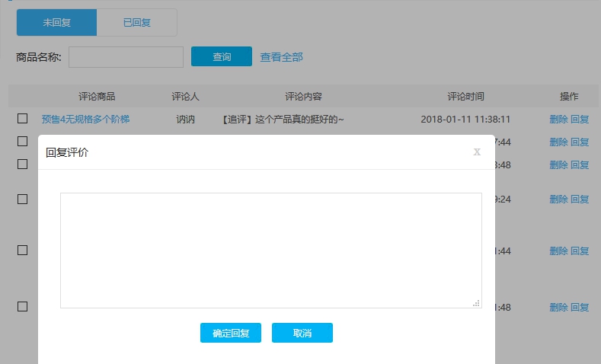Open the 预售4无规格多个阶梯 product link
Viewport: 601px width, 364px height.
[x=85, y=120]
